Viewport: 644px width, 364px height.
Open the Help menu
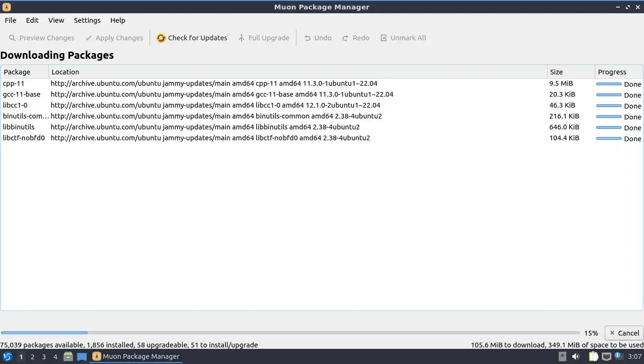[x=118, y=20]
